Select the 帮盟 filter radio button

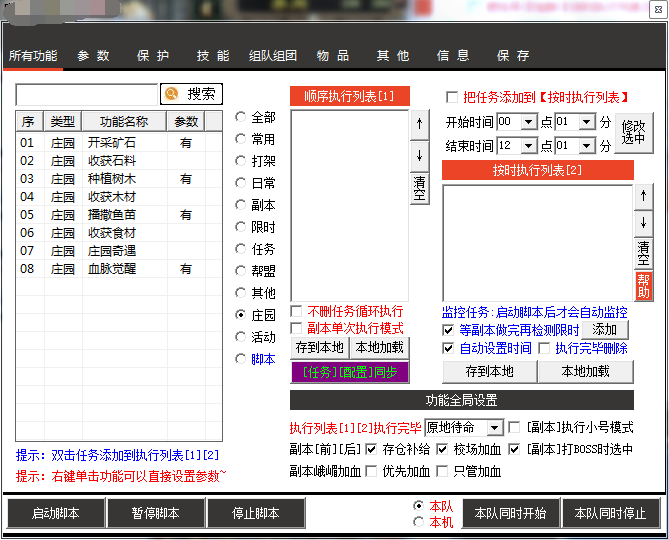point(241,271)
